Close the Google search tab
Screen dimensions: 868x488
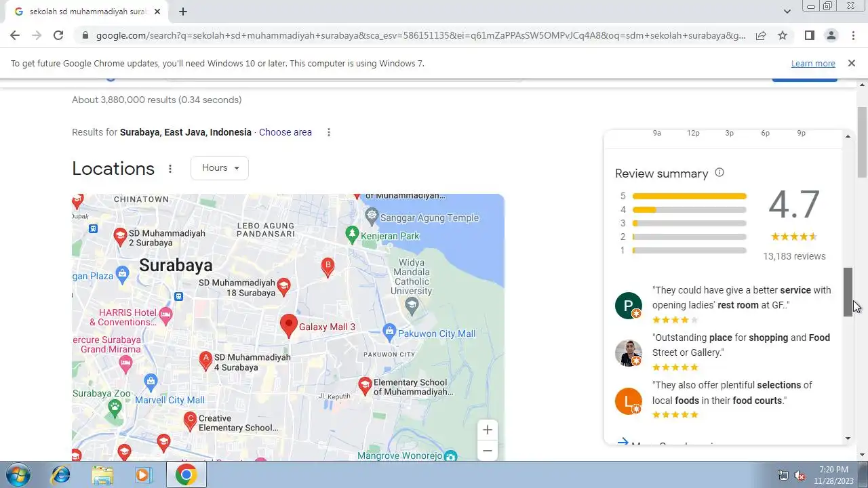point(157,12)
